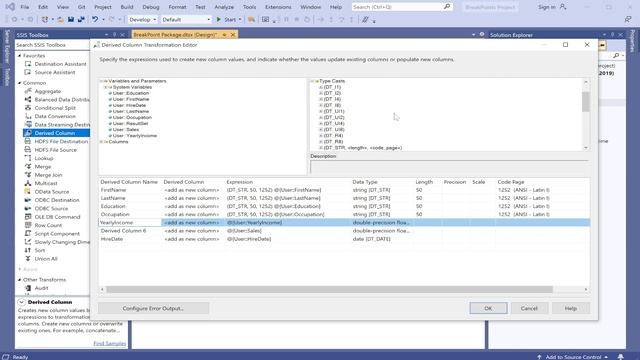Screen dimensions: 640x360
Task: Click the Occupation derived column name cell
Action: (x=130, y=214)
